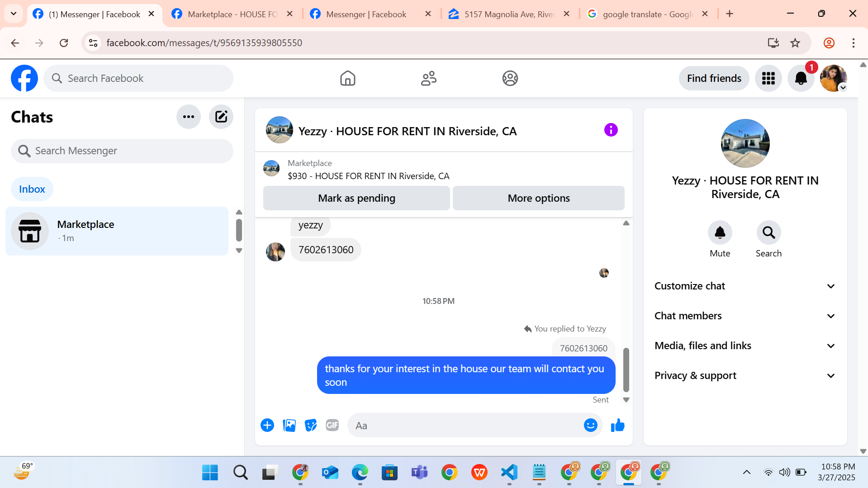
Task: Show hidden system tray icons
Action: point(747,472)
